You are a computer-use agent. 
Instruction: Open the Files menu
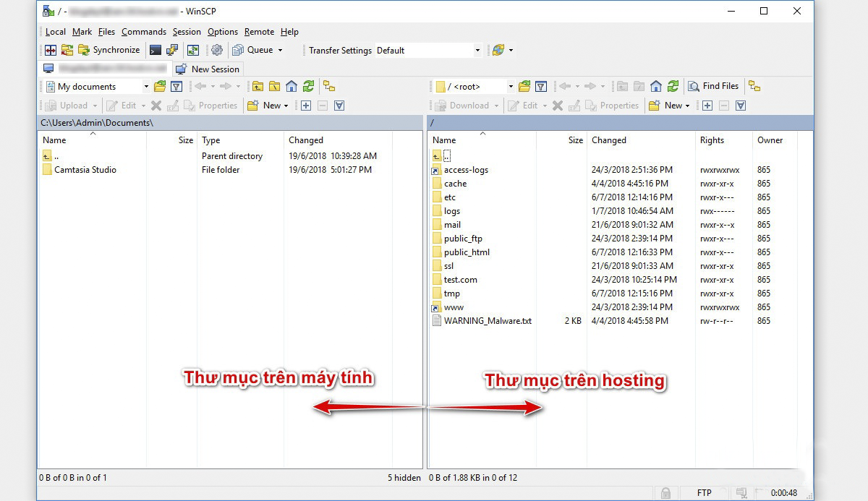point(106,32)
